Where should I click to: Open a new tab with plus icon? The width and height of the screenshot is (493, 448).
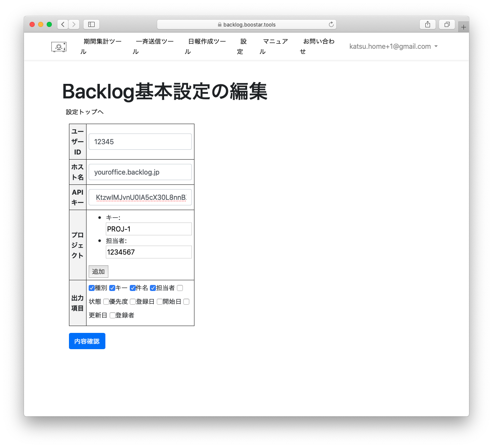click(463, 27)
